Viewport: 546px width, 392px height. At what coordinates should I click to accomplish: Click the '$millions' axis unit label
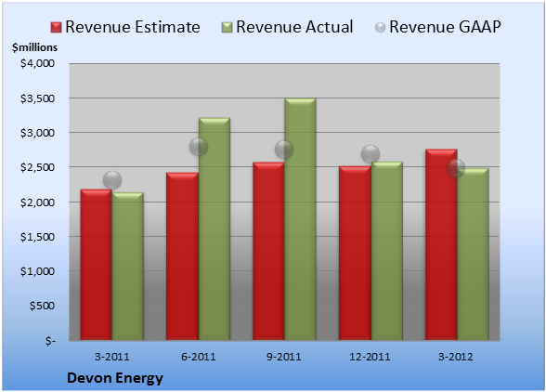[x=34, y=47]
